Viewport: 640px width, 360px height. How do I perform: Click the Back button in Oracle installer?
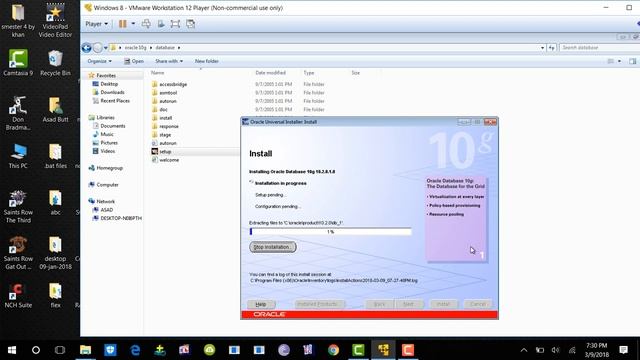point(379,304)
